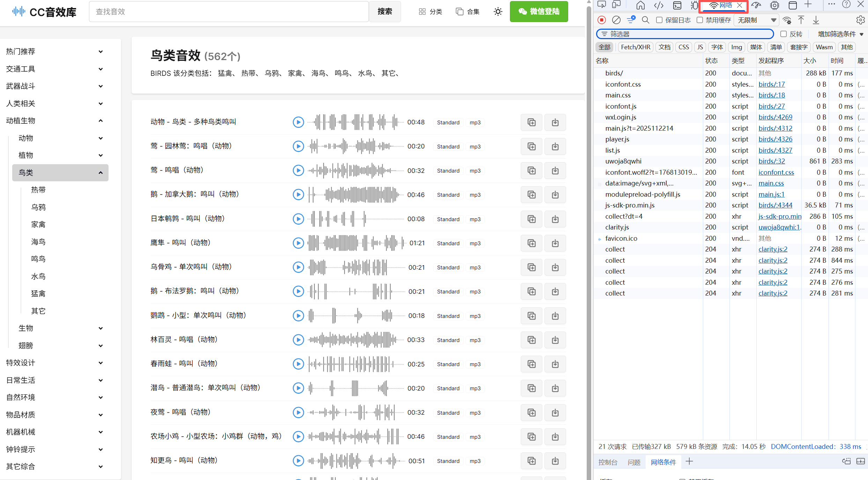Enable the 禁用缓存 checkbox
This screenshot has width=868, height=480.
pyautogui.click(x=700, y=20)
